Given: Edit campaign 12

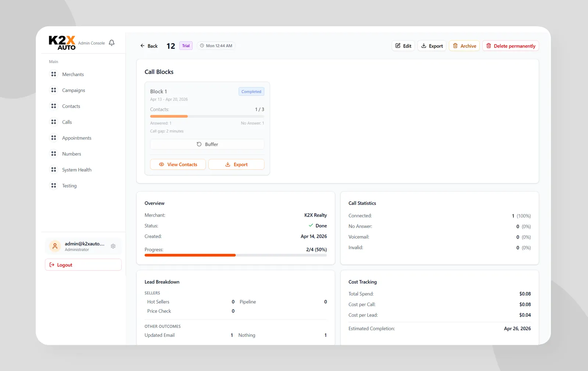Looking at the screenshot, I should [403, 46].
